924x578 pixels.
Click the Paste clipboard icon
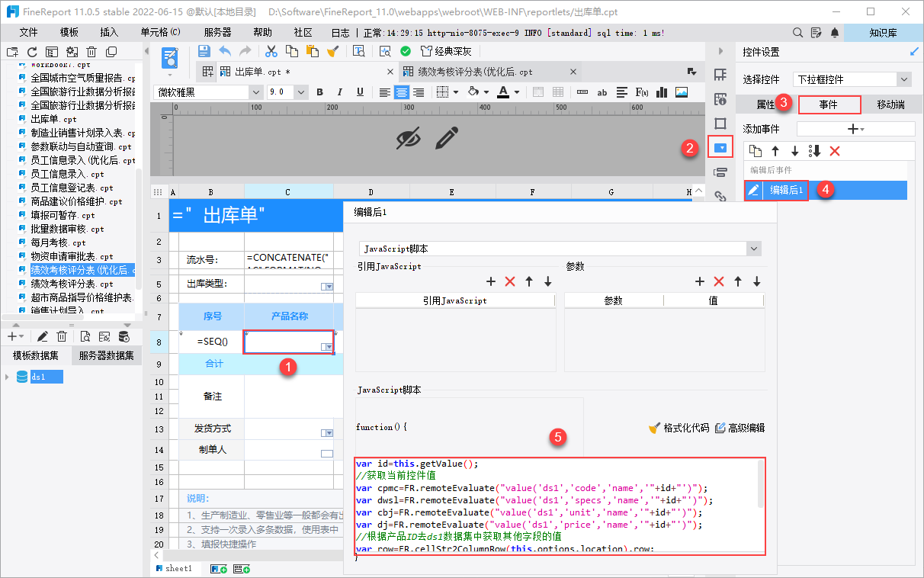(312, 51)
